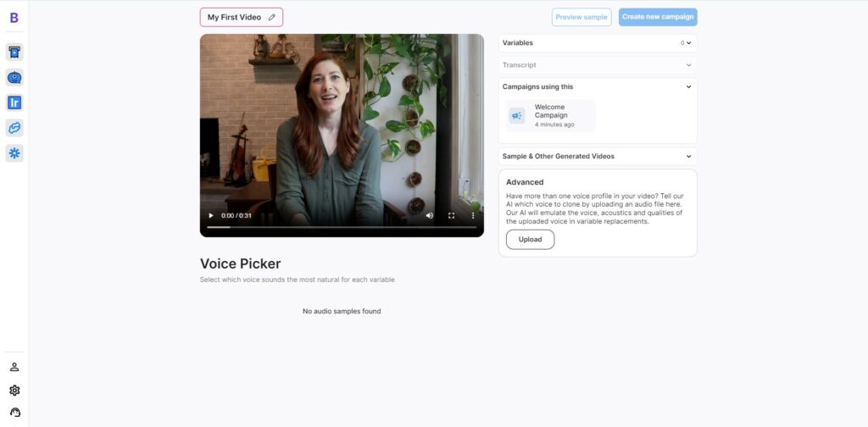
Task: Expand the Variables section
Action: pyautogui.click(x=598, y=42)
